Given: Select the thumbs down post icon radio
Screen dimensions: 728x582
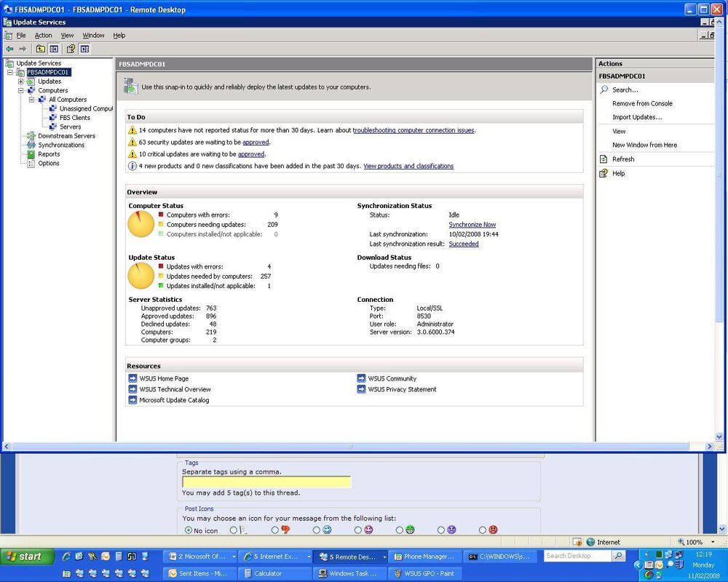Looking at the screenshot, I should [275, 530].
